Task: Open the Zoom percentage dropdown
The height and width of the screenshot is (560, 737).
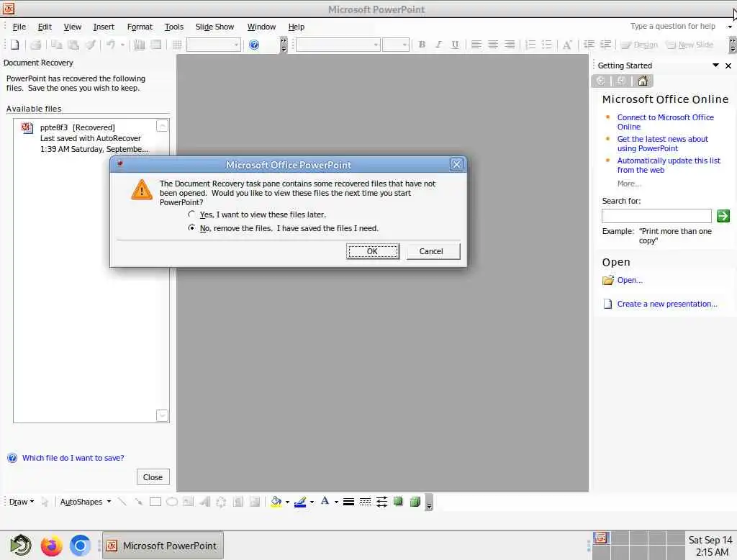Action: point(236,45)
